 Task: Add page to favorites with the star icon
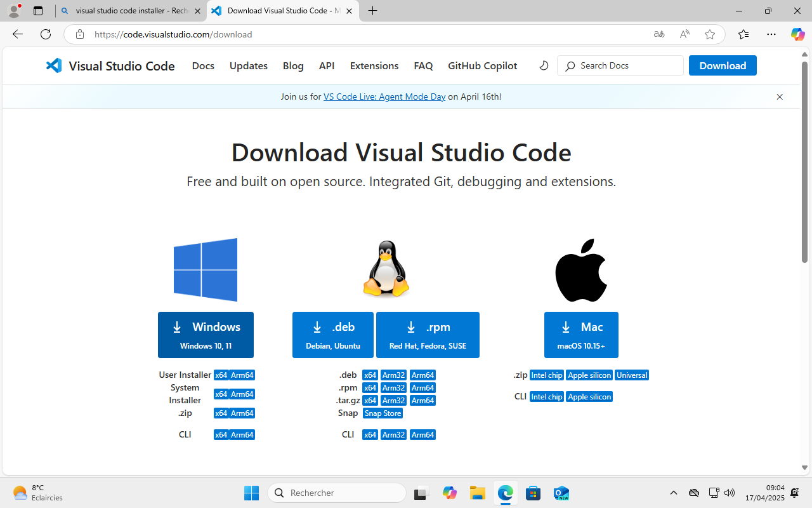point(710,34)
